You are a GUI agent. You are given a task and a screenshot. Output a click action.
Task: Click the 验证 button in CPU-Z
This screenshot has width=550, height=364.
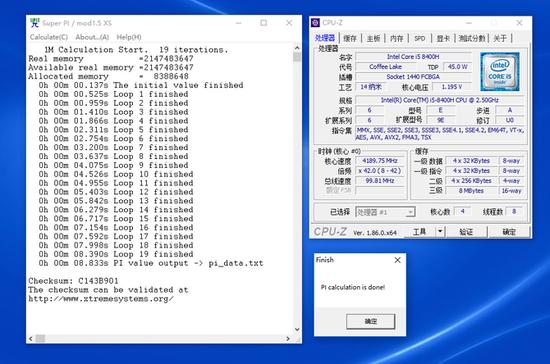pyautogui.click(x=466, y=232)
